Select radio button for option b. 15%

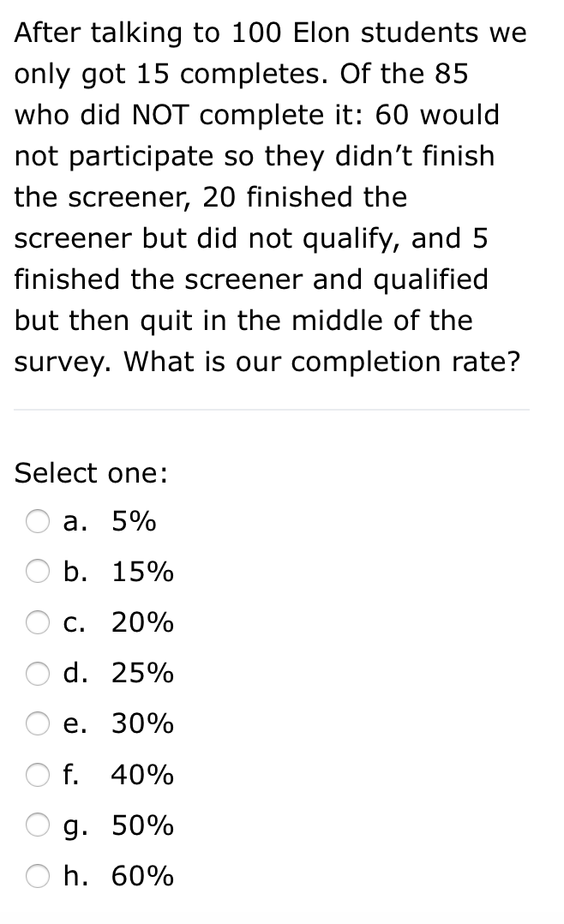pos(37,572)
